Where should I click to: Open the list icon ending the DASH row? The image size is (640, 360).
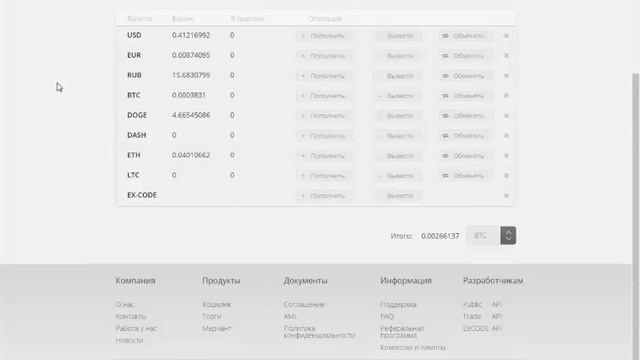point(506,136)
